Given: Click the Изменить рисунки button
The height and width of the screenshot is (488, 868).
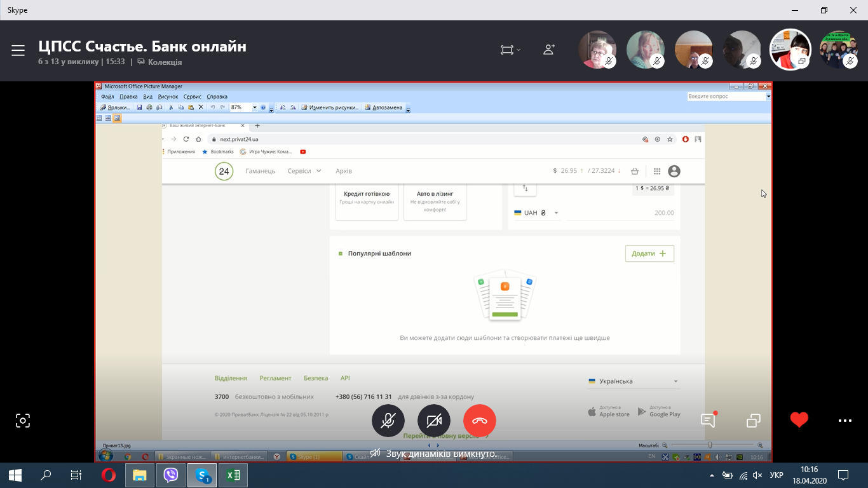Looking at the screenshot, I should click(330, 107).
